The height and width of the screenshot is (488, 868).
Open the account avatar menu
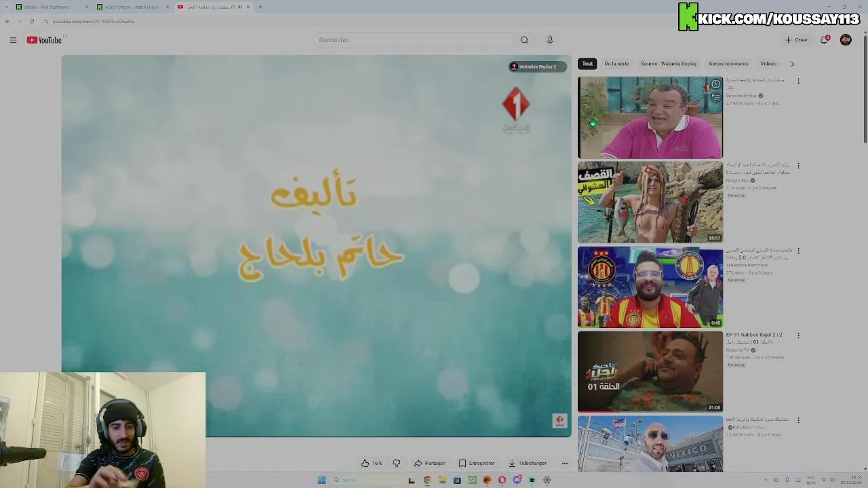[x=846, y=40]
